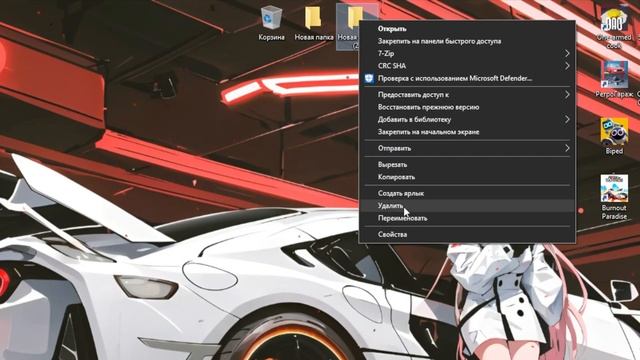Image resolution: width=640 pixels, height=360 pixels.
Task: Open the Корзина recycle bin icon
Action: 271,23
